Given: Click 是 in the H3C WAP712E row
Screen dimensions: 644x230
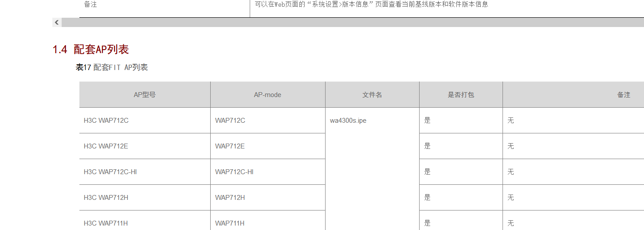Looking at the screenshot, I should click(x=427, y=146).
